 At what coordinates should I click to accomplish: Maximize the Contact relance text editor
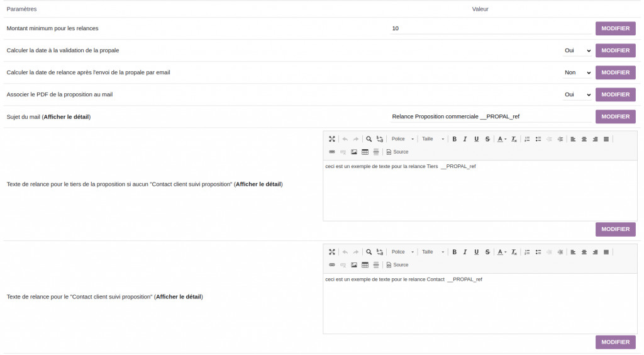click(x=332, y=252)
